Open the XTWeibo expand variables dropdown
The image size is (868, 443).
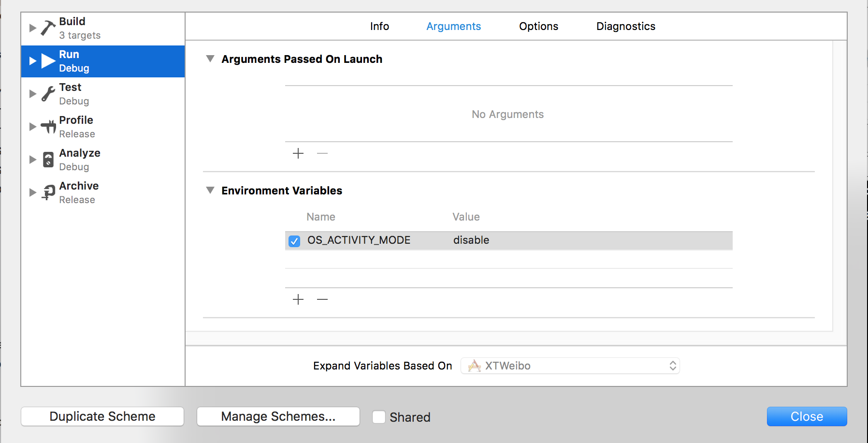(x=570, y=366)
